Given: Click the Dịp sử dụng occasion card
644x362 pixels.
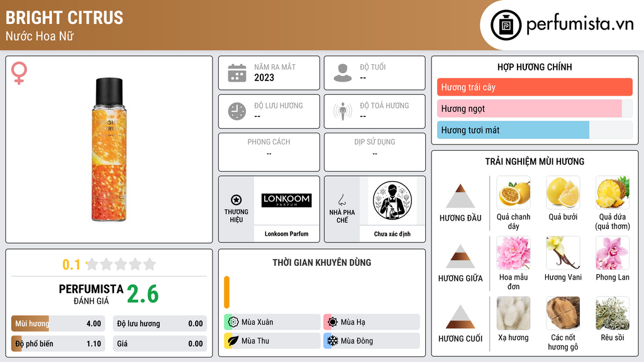Looking at the screenshot, I should pos(375,152).
